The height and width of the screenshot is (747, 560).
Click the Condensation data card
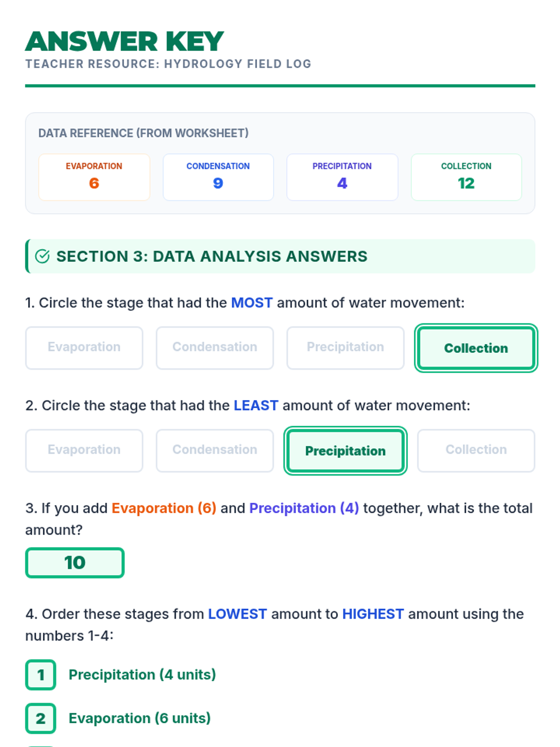tap(218, 177)
